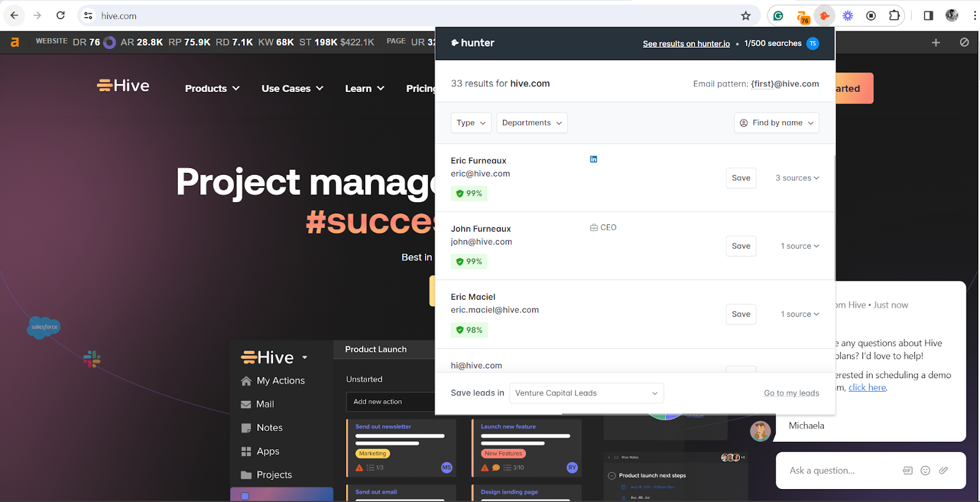Open the Chrome profile avatar
Viewport: 980px width, 502px height.
tap(952, 15)
